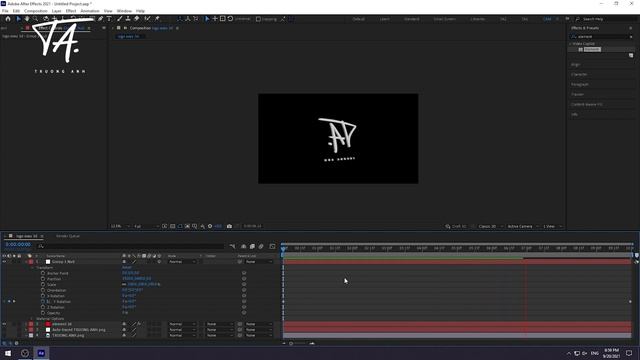Switch to the Standard workspace
The height and width of the screenshot is (360, 640).
pos(411,19)
